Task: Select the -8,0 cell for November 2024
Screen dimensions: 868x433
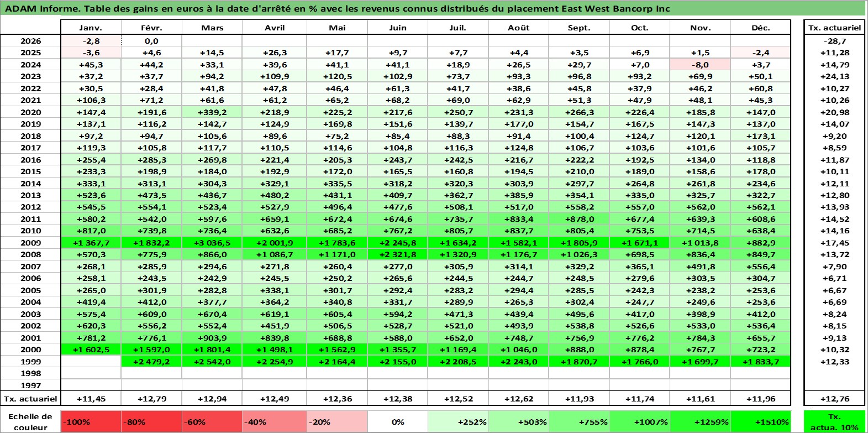Action: [700, 65]
